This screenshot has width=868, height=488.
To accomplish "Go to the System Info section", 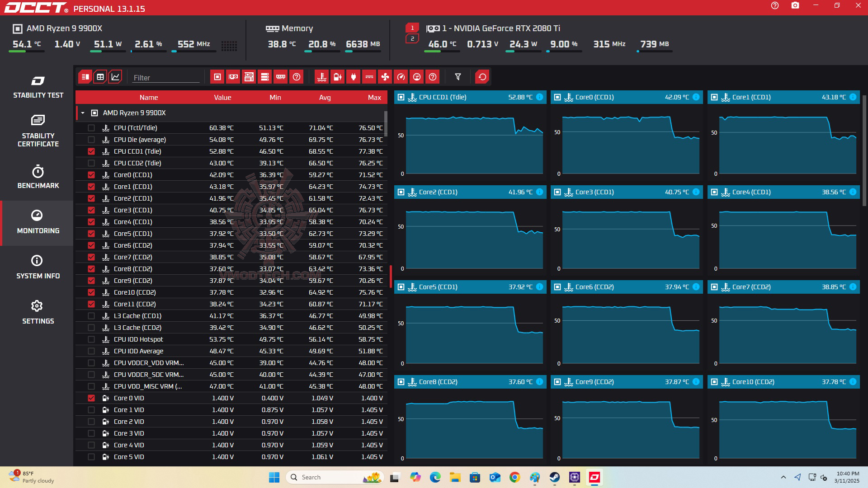I will click(x=38, y=267).
